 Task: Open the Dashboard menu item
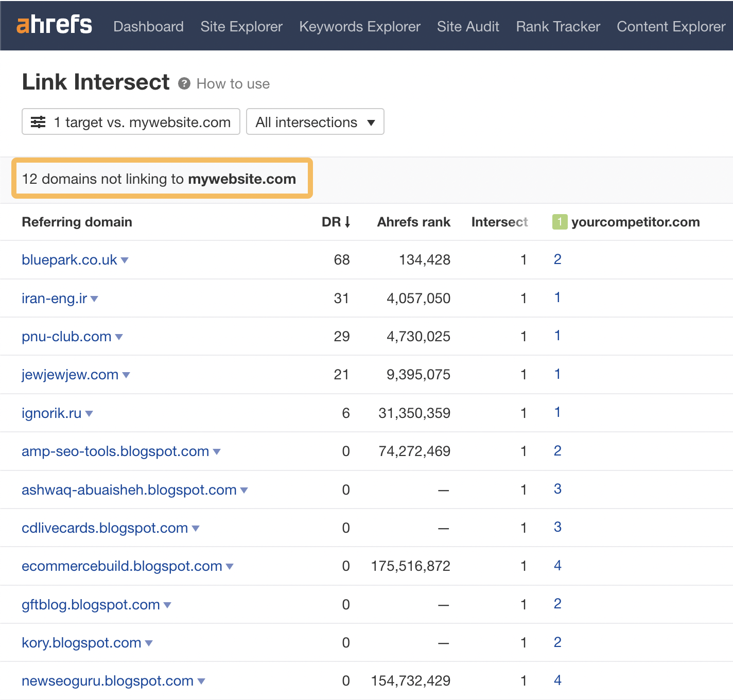(x=148, y=26)
